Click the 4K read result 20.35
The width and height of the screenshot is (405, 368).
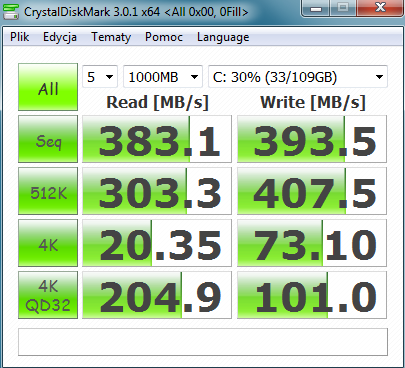(x=157, y=243)
